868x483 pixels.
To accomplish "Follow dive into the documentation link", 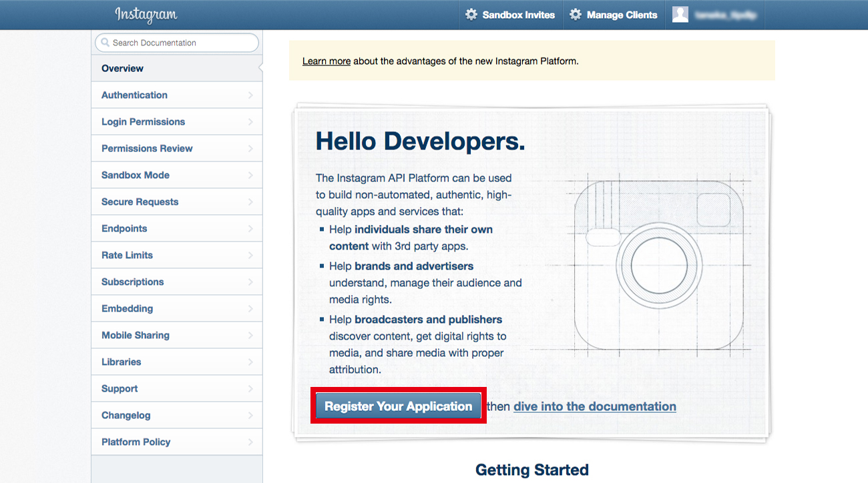I will 595,406.
